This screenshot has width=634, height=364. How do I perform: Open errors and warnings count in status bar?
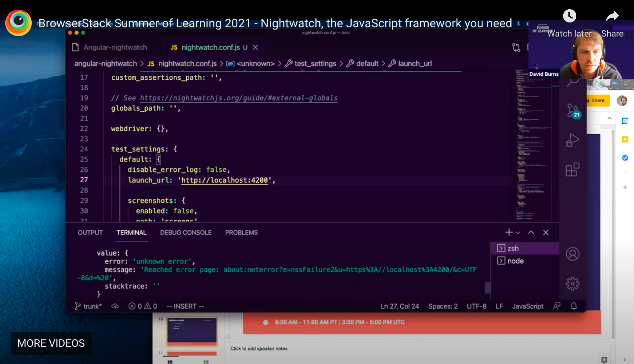pyautogui.click(x=143, y=306)
